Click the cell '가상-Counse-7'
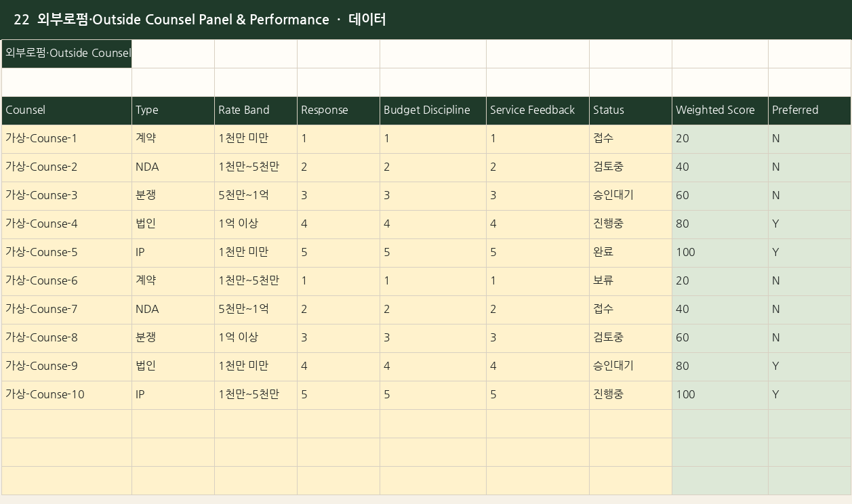 pyautogui.click(x=66, y=310)
